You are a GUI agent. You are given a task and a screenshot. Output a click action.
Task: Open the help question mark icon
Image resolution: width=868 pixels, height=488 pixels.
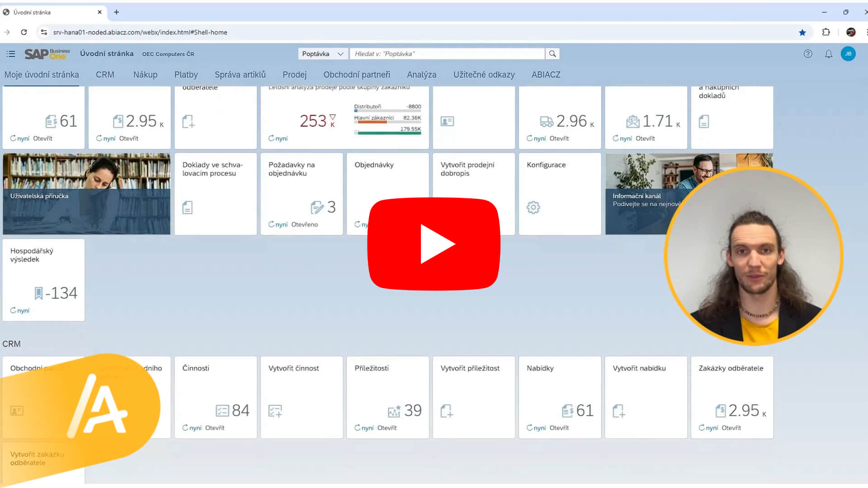pos(808,54)
